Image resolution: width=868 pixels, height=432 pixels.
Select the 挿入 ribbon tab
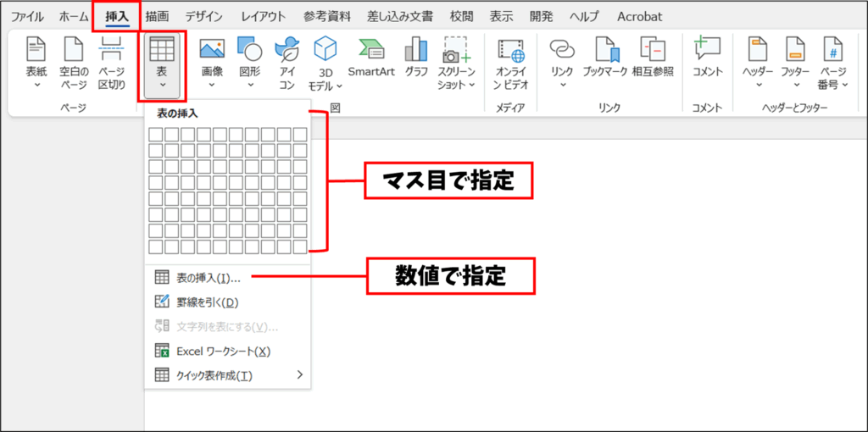117,17
